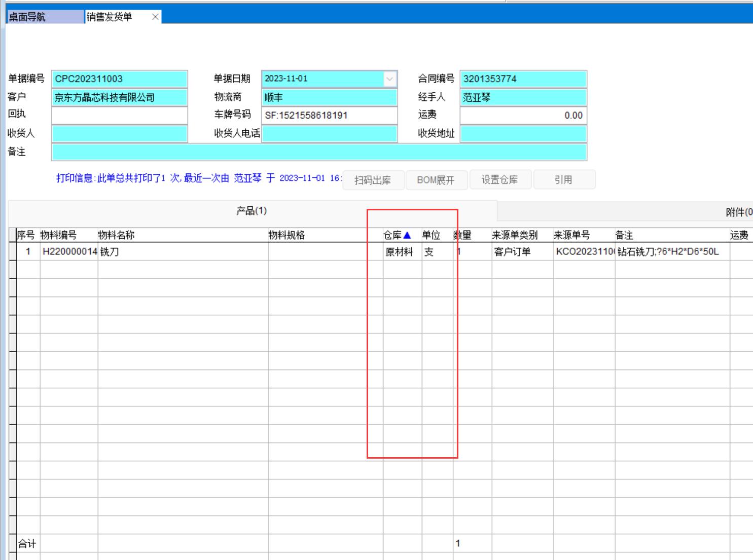Open the 附件 tab
The height and width of the screenshot is (560, 753).
(738, 212)
